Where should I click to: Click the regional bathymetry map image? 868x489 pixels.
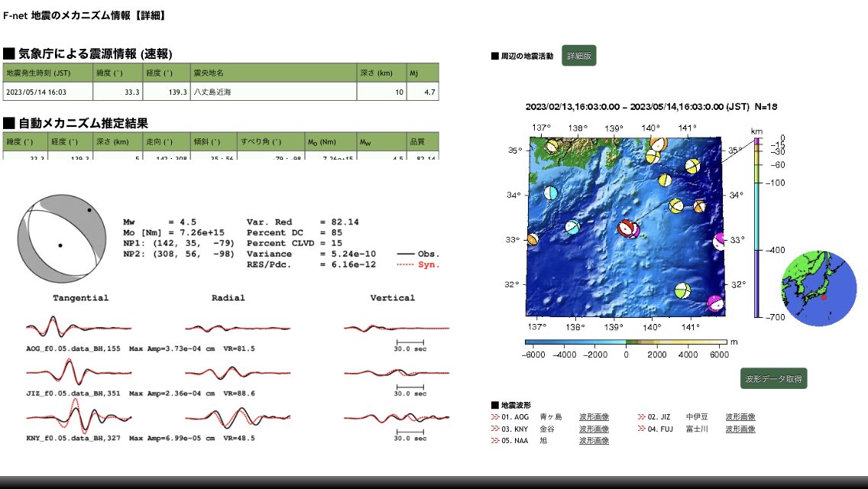click(x=626, y=226)
